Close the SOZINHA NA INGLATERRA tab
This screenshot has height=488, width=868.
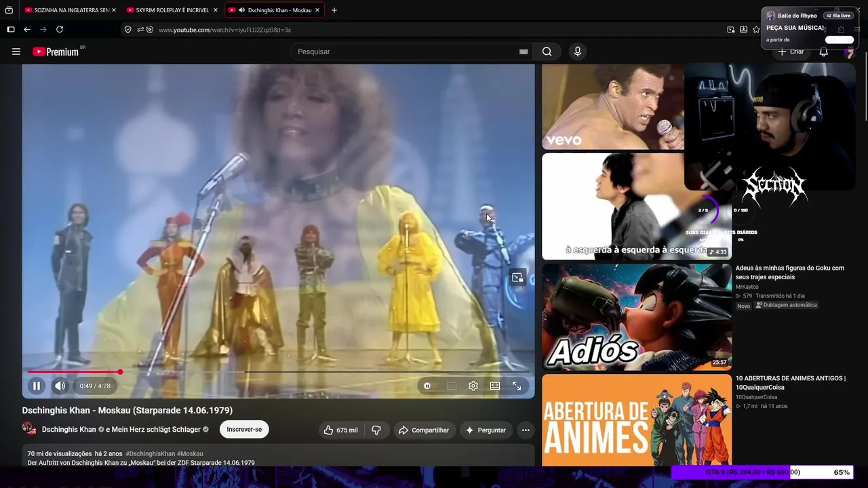[113, 10]
